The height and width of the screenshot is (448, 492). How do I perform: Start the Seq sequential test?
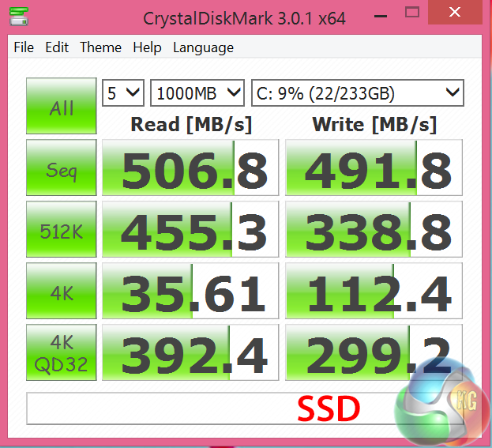click(62, 168)
